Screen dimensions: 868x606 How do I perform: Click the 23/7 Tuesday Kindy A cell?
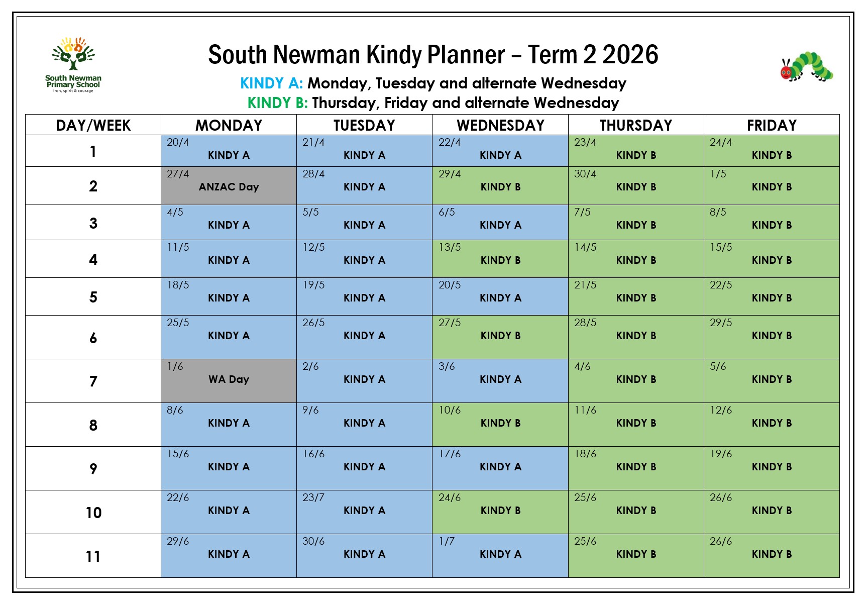pyautogui.click(x=364, y=512)
